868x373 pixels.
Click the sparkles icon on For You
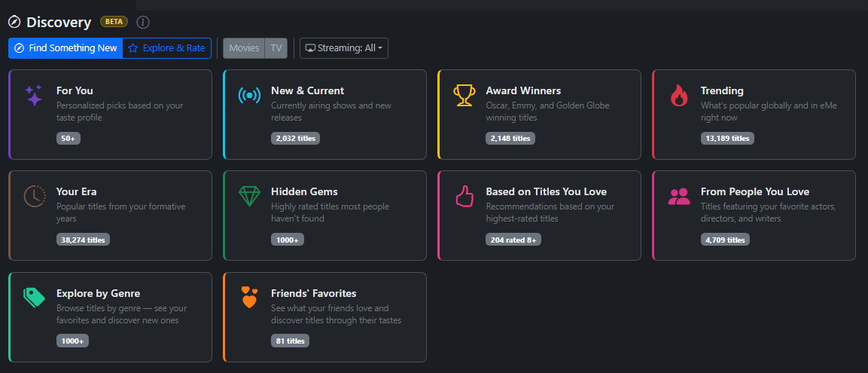tap(34, 96)
